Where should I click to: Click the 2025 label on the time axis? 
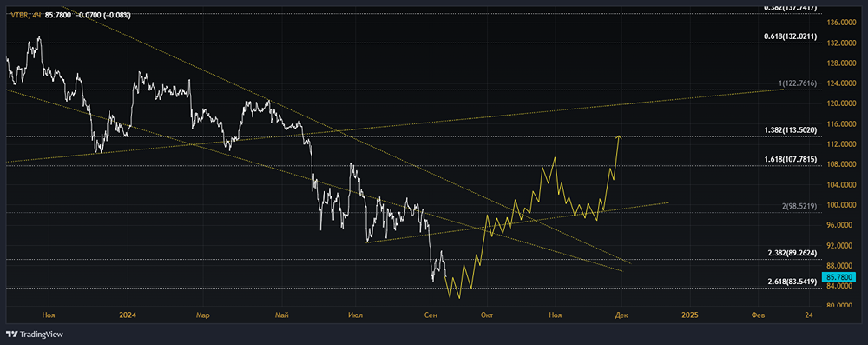click(x=690, y=315)
